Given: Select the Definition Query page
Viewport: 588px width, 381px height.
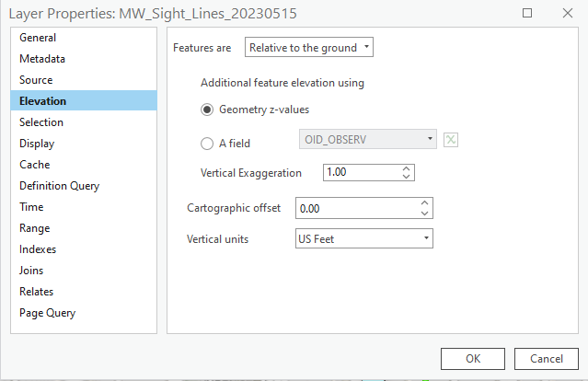Looking at the screenshot, I should pyautogui.click(x=59, y=186).
